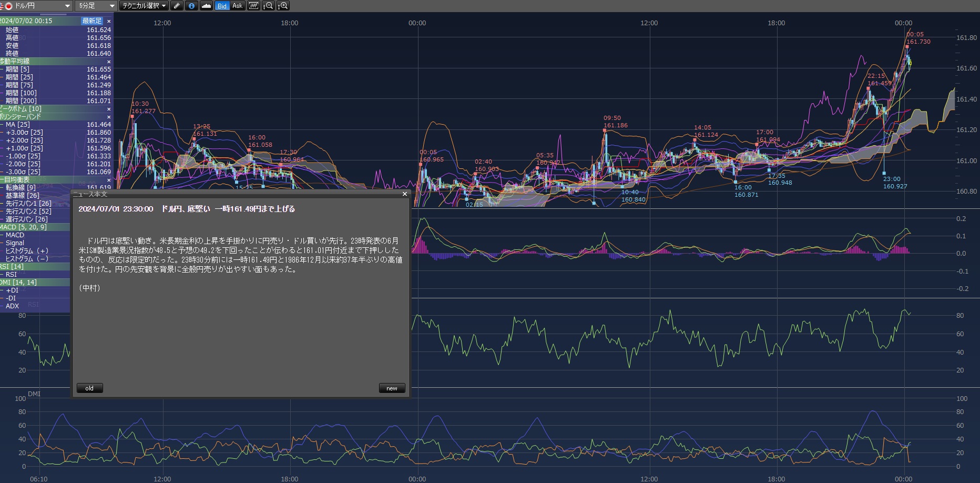
Task: Switch price display to Bid
Action: [222, 6]
